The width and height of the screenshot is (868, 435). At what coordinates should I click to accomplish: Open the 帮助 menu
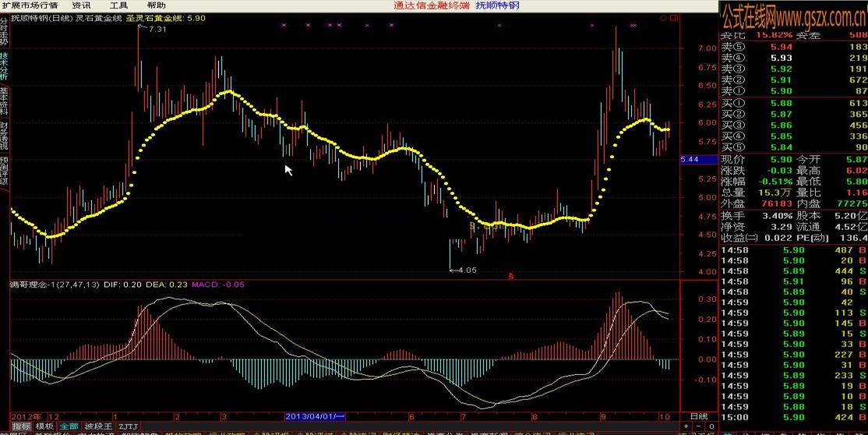click(x=156, y=5)
